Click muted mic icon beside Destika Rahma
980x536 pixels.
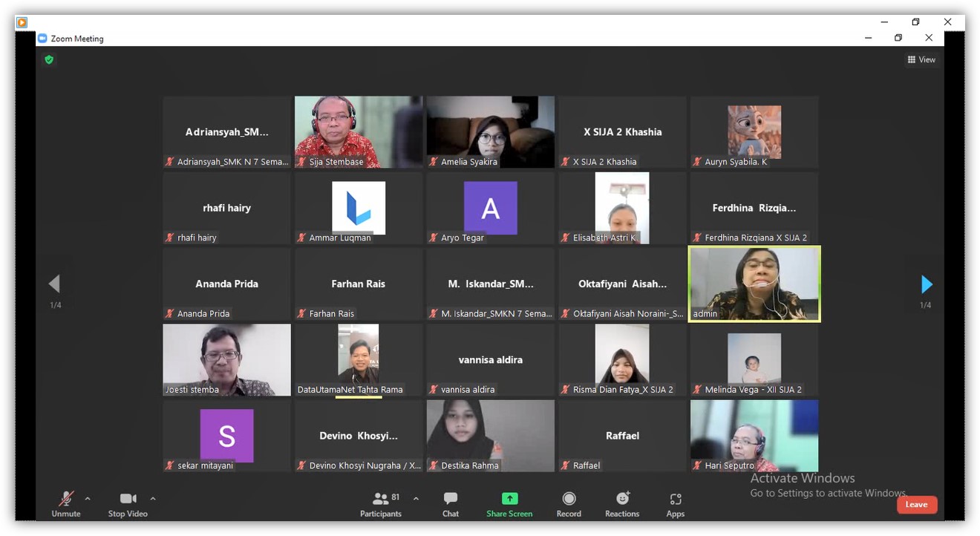pyautogui.click(x=434, y=465)
